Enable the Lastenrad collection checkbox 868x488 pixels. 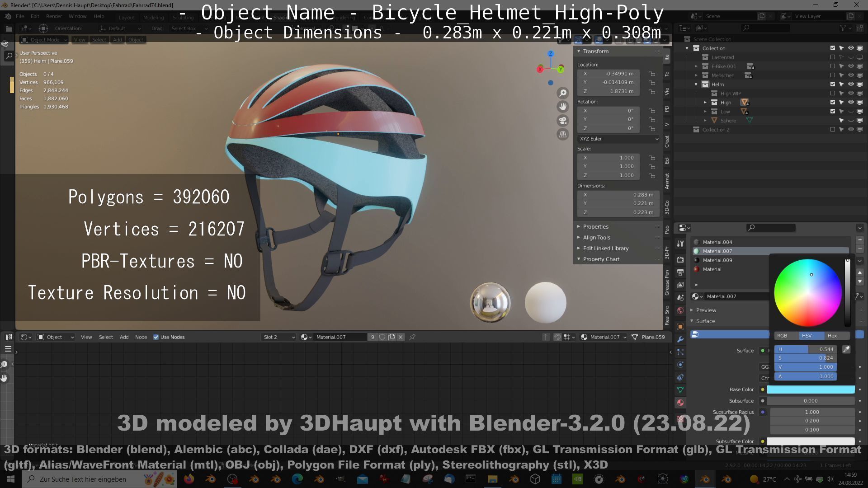833,57
